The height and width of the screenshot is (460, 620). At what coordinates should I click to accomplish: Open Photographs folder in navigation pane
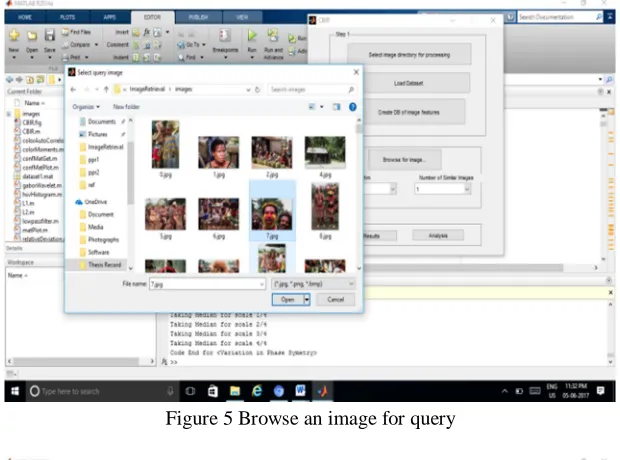[x=103, y=240]
